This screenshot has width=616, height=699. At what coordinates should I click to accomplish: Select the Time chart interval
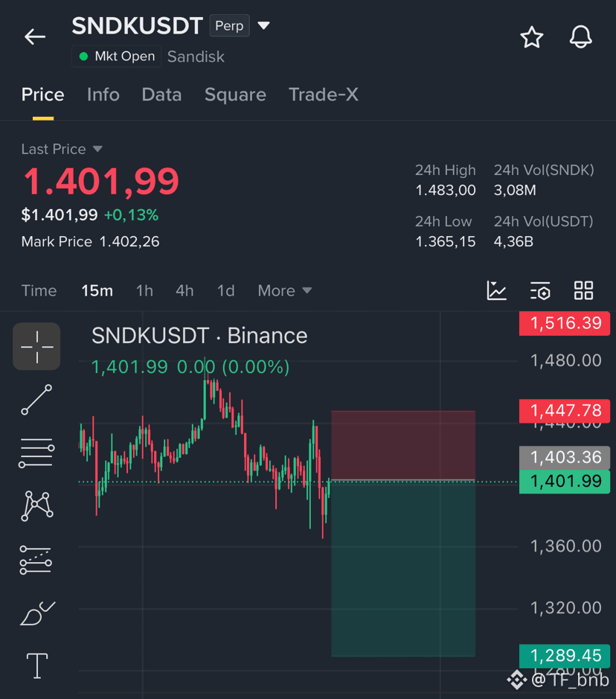(x=39, y=290)
